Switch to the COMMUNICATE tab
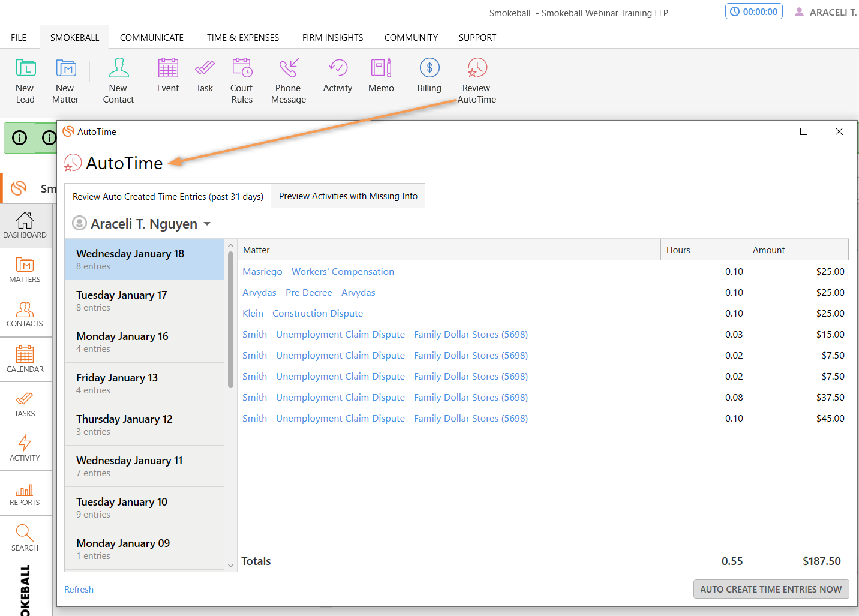859x616 pixels. (152, 37)
